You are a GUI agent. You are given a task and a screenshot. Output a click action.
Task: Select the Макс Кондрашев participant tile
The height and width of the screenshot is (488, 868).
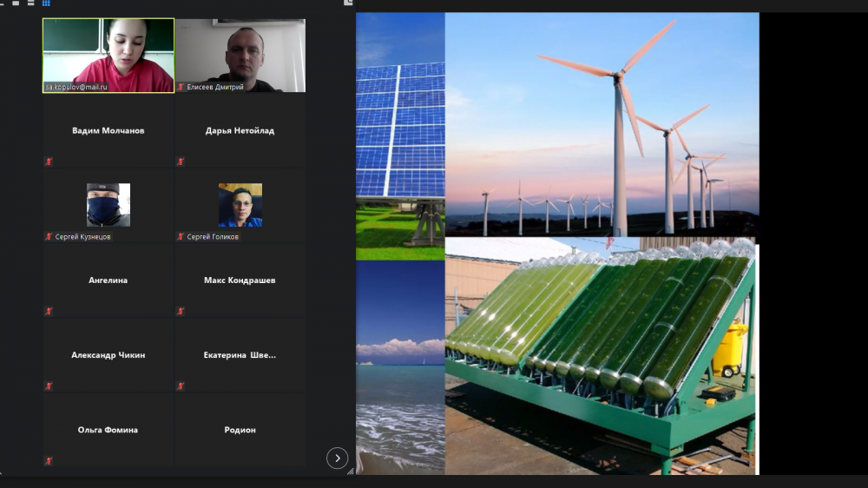pos(240,280)
